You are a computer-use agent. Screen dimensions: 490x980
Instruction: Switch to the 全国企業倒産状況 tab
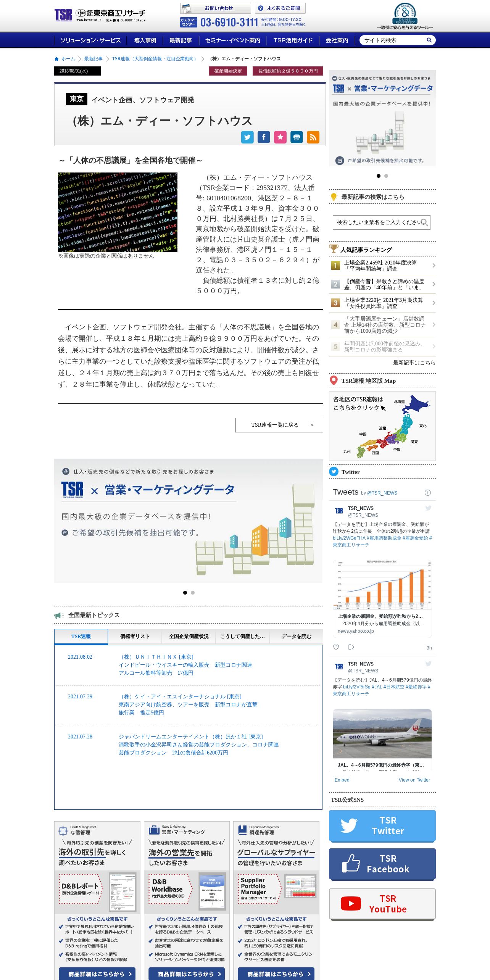point(189,637)
